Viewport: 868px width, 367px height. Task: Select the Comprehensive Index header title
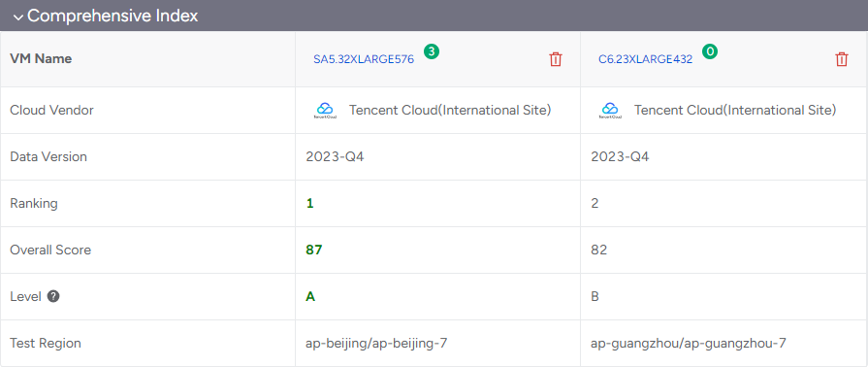pos(113,17)
